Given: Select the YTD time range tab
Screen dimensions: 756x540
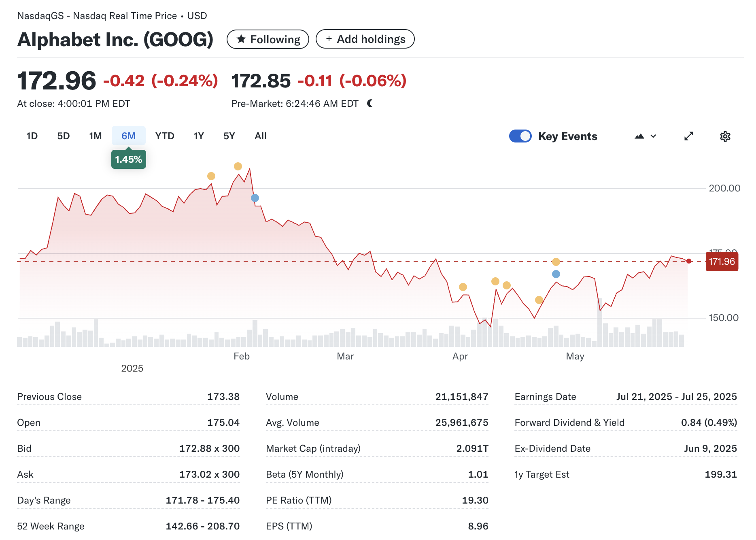Looking at the screenshot, I should click(x=165, y=136).
